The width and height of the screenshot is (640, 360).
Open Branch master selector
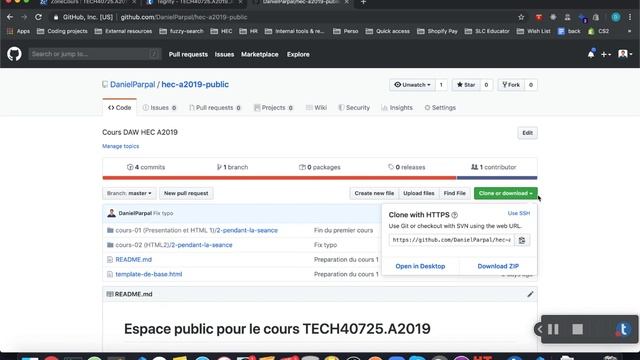click(129, 193)
